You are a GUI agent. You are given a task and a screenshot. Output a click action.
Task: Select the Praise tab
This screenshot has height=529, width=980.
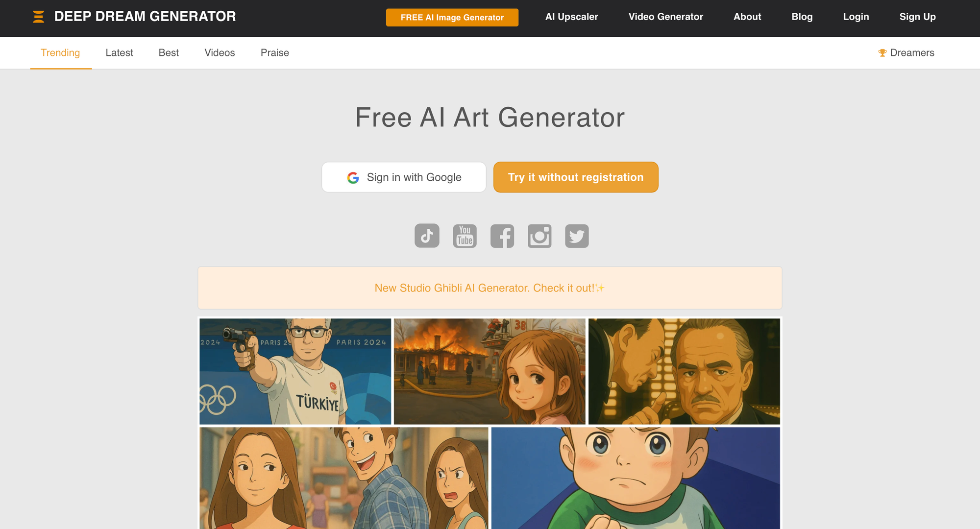(275, 53)
